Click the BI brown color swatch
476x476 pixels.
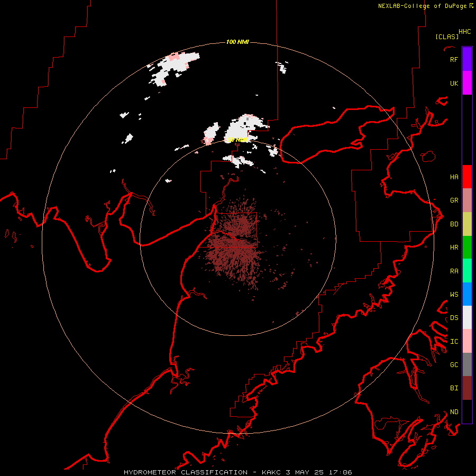[x=467, y=388]
